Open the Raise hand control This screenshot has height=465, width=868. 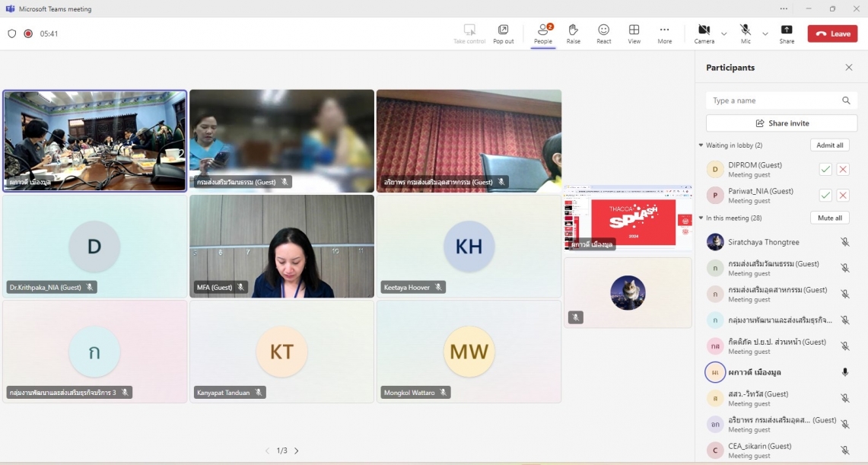(573, 33)
